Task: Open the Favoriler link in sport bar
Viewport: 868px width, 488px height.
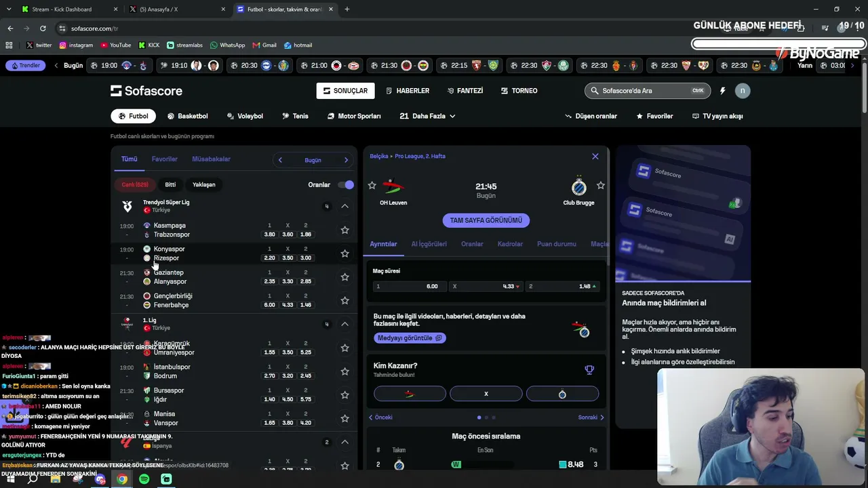Action: [654, 116]
